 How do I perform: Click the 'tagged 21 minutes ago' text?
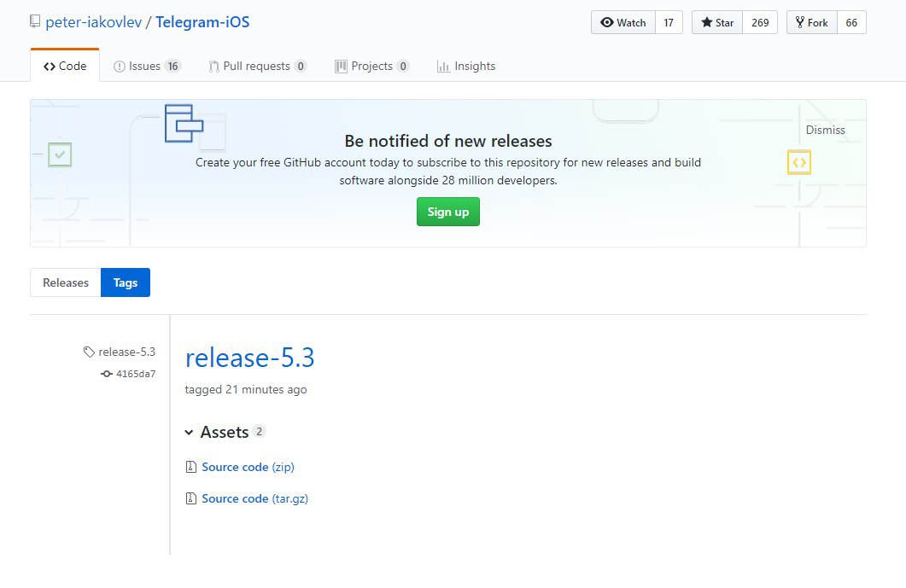click(246, 390)
